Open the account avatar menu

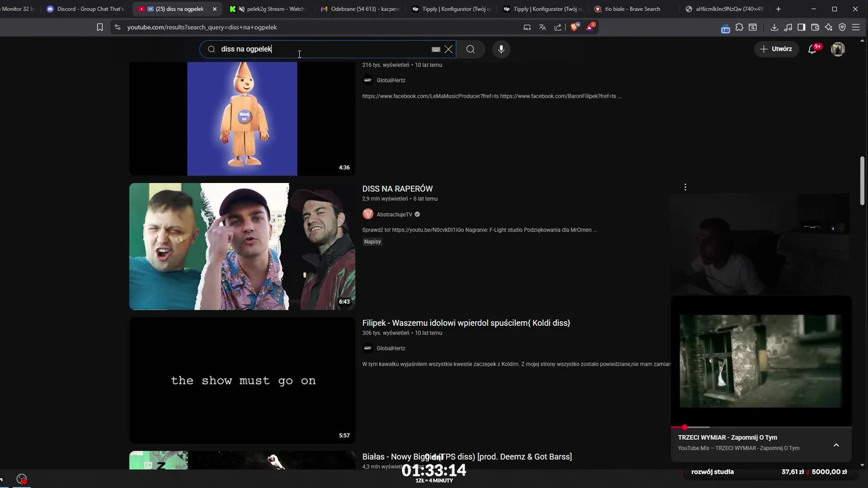(838, 49)
